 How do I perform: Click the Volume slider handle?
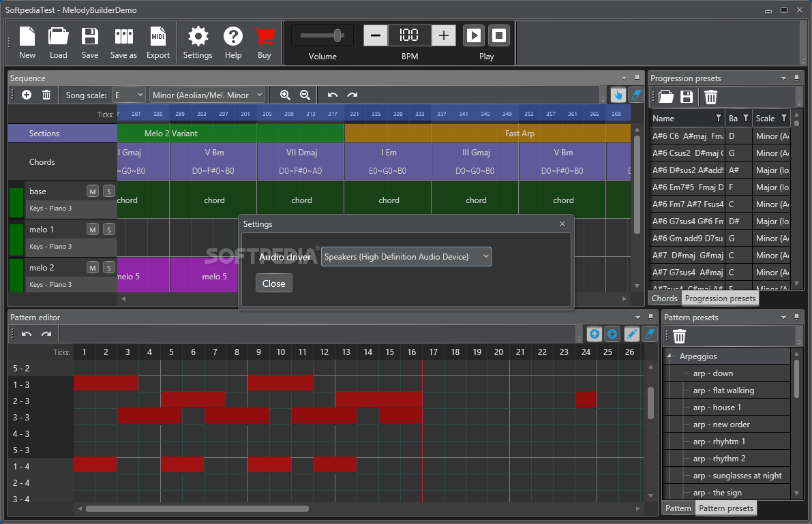tap(337, 35)
